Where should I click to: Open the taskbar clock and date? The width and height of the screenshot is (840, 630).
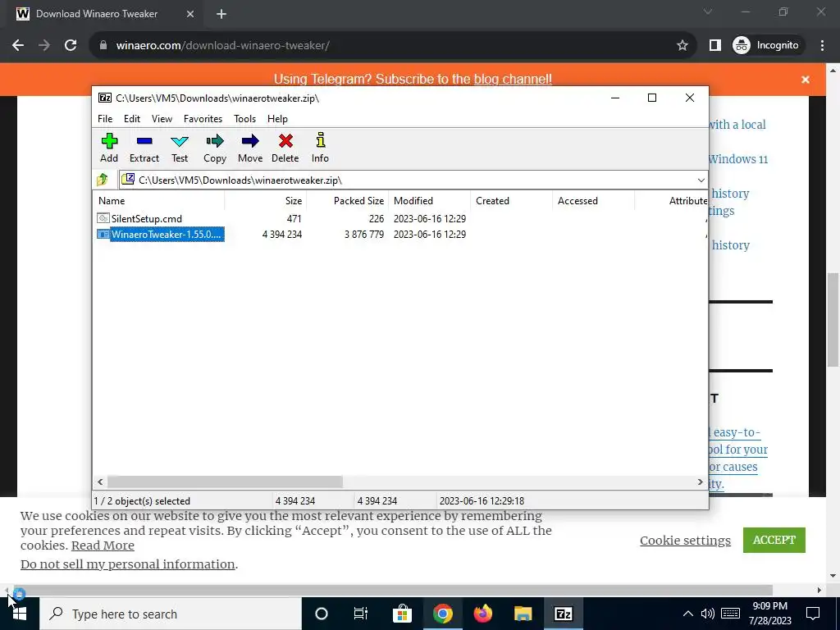click(x=769, y=614)
